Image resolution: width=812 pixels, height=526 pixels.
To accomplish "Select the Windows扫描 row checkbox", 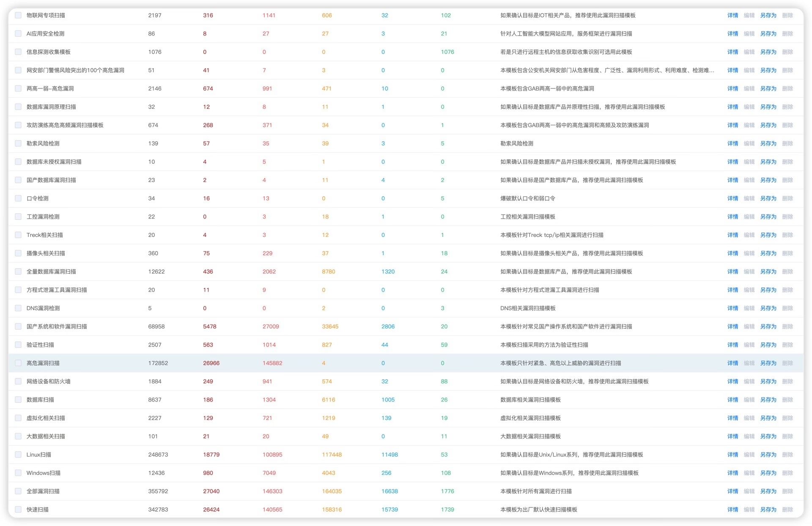I will (x=18, y=473).
